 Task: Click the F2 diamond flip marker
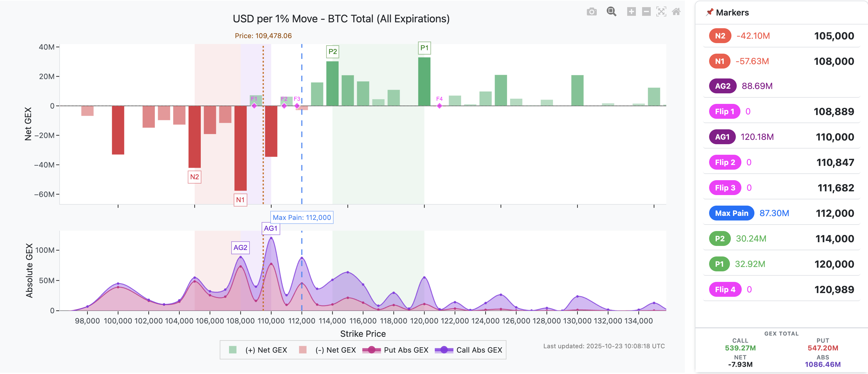pos(284,106)
